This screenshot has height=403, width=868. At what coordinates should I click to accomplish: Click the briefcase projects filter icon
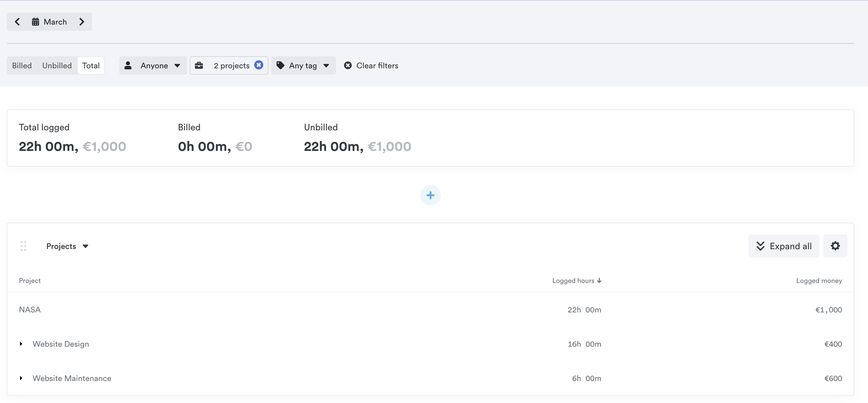coord(199,65)
